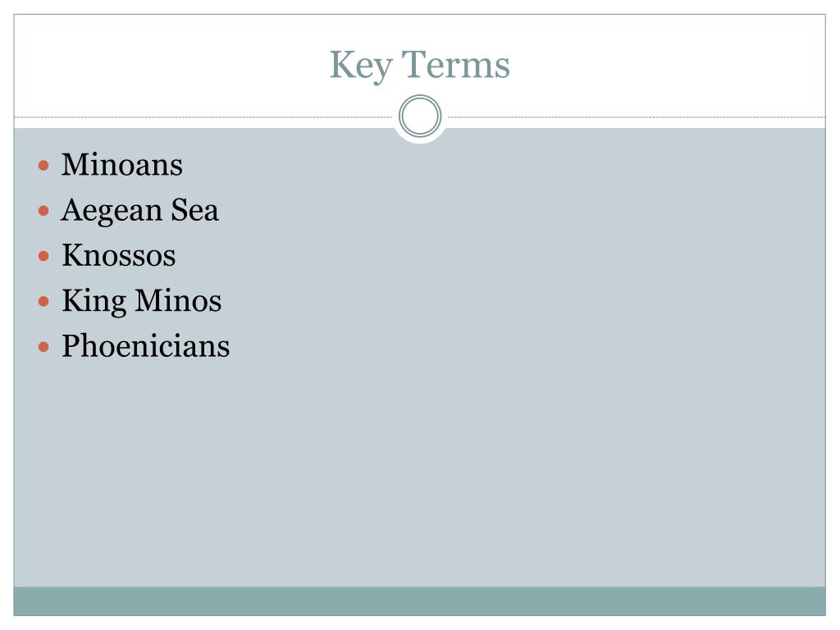This screenshot has width=840, height=630.
Task: Click the word "Minos" in fourth bullet
Action: (178, 300)
